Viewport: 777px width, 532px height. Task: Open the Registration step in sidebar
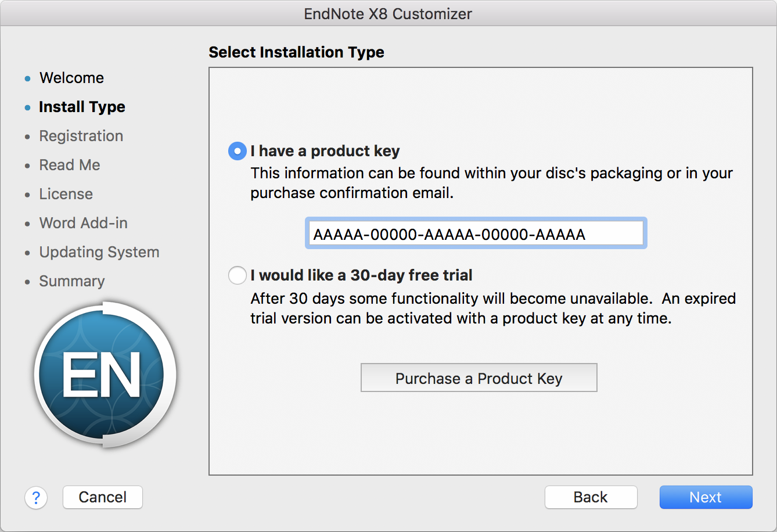81,136
